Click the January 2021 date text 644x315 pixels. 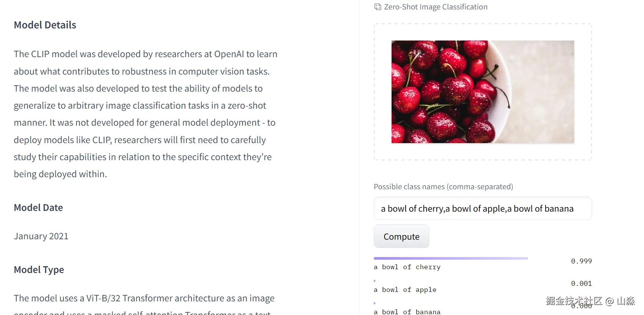point(41,236)
